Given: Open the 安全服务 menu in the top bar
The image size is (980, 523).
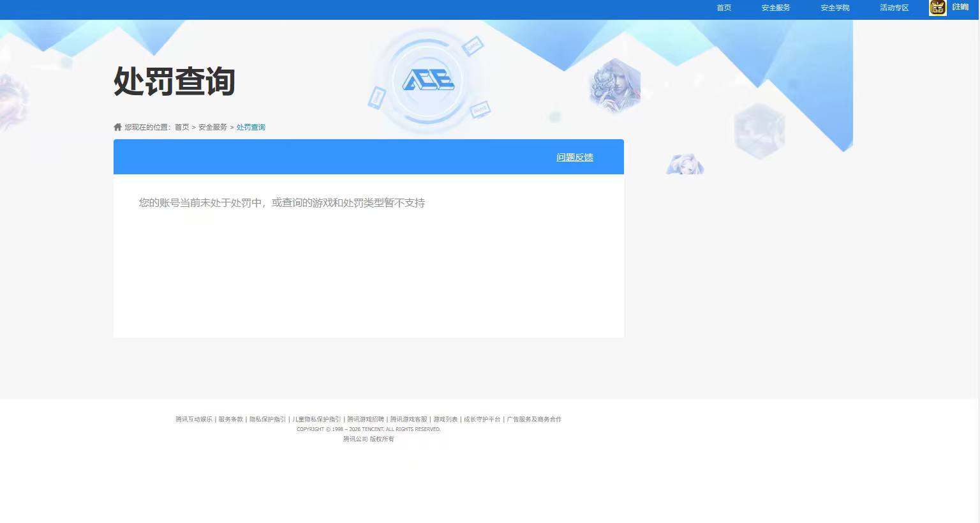Looking at the screenshot, I should tap(776, 8).
